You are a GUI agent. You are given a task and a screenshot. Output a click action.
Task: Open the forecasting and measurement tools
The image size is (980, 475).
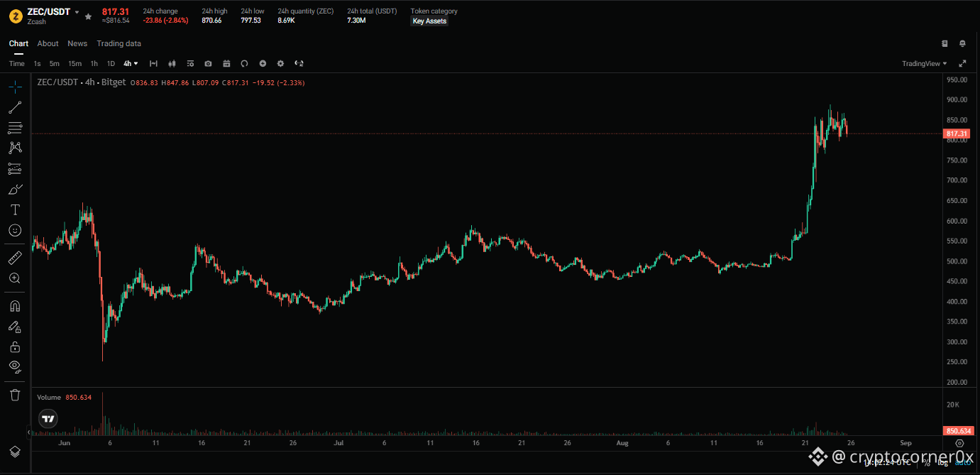coord(15,168)
